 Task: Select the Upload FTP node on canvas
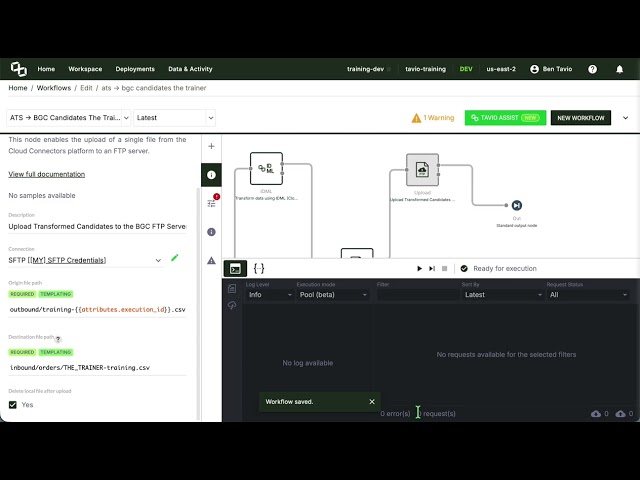pyautogui.click(x=422, y=169)
